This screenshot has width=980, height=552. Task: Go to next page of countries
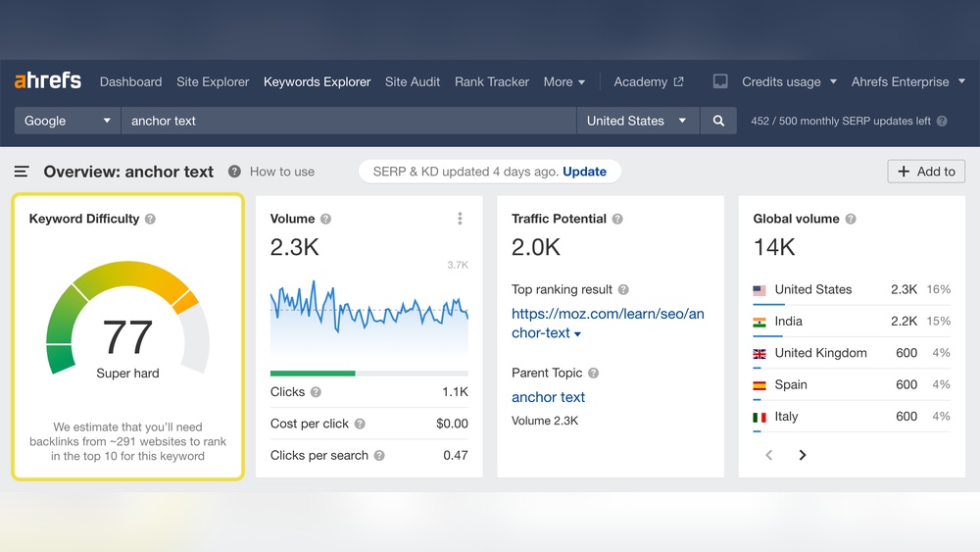coord(803,455)
